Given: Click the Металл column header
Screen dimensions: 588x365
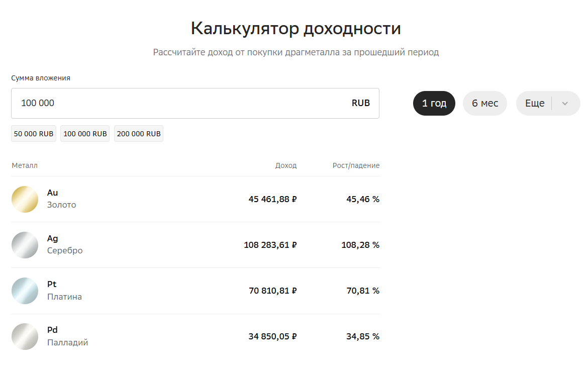Looking at the screenshot, I should (25, 165).
